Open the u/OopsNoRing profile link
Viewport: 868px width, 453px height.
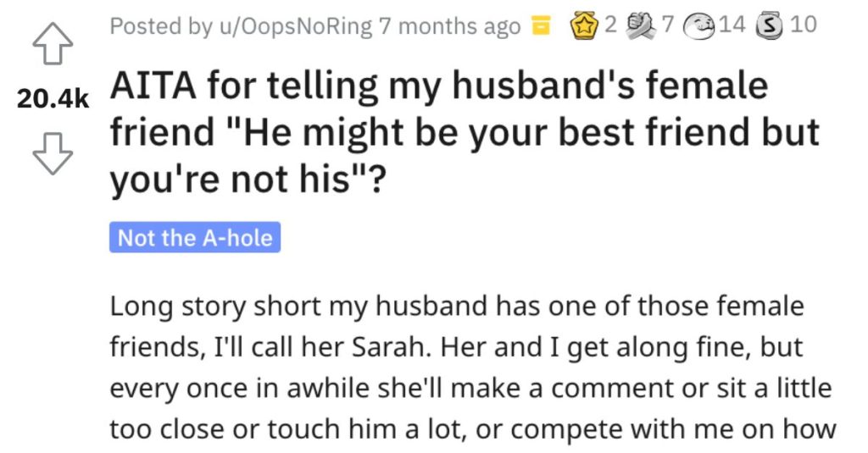[296, 26]
